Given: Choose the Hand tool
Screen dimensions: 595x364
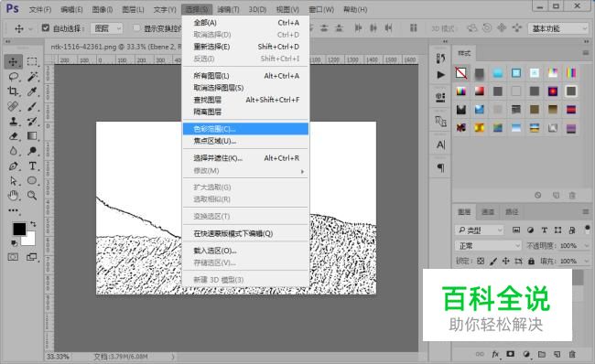Looking at the screenshot, I should (x=14, y=196).
